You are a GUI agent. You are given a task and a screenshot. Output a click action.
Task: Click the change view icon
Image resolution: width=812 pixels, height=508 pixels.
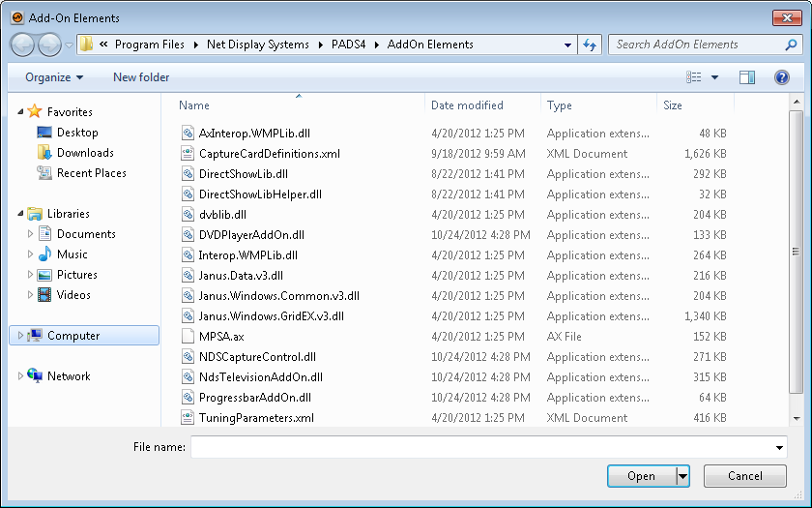[694, 77]
